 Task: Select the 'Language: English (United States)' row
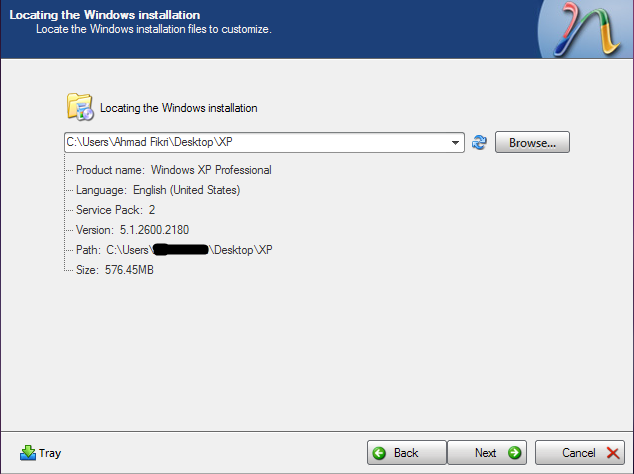(158, 190)
